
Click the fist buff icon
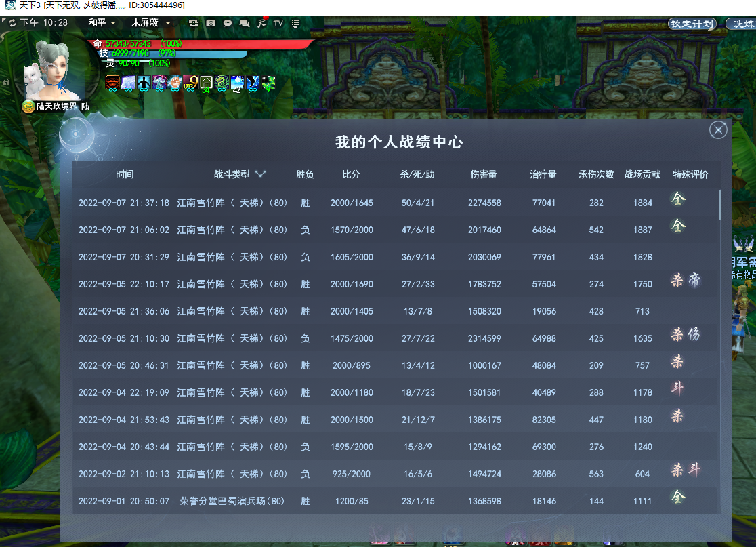tap(175, 83)
